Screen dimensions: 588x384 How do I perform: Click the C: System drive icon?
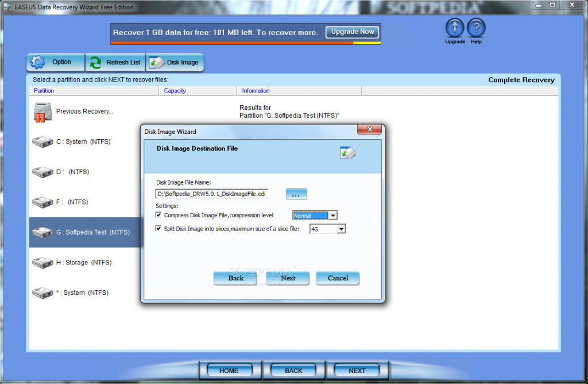tap(42, 142)
